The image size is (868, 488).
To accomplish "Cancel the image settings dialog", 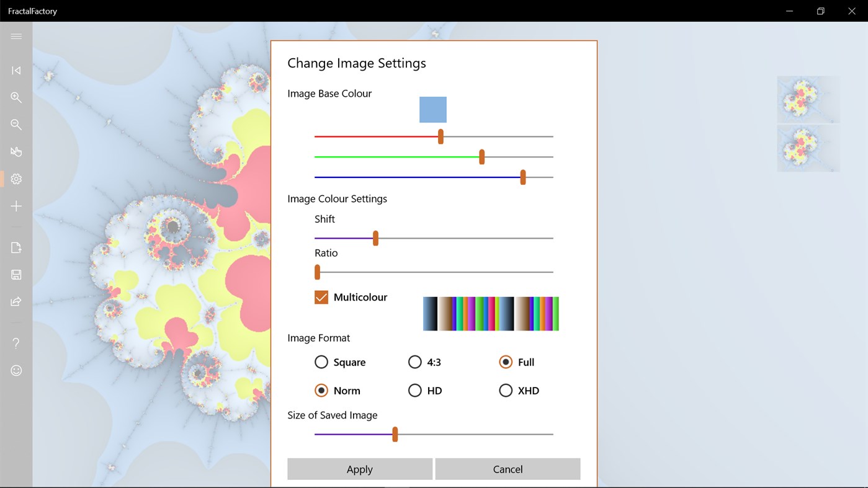I will click(x=508, y=469).
